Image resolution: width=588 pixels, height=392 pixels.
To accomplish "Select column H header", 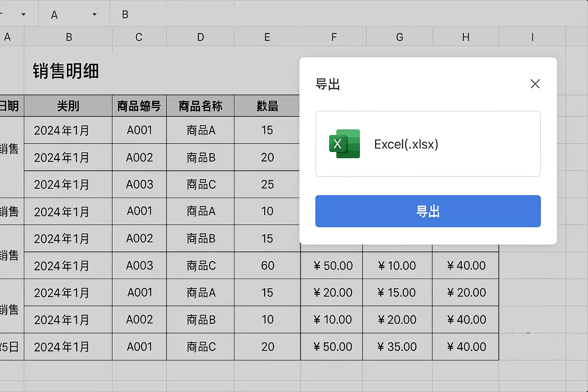I will coord(465,37).
